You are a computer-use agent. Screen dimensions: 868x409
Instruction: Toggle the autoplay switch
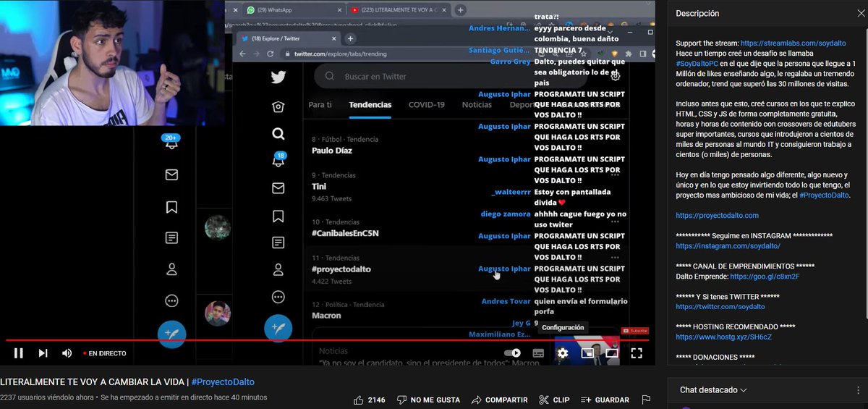512,353
